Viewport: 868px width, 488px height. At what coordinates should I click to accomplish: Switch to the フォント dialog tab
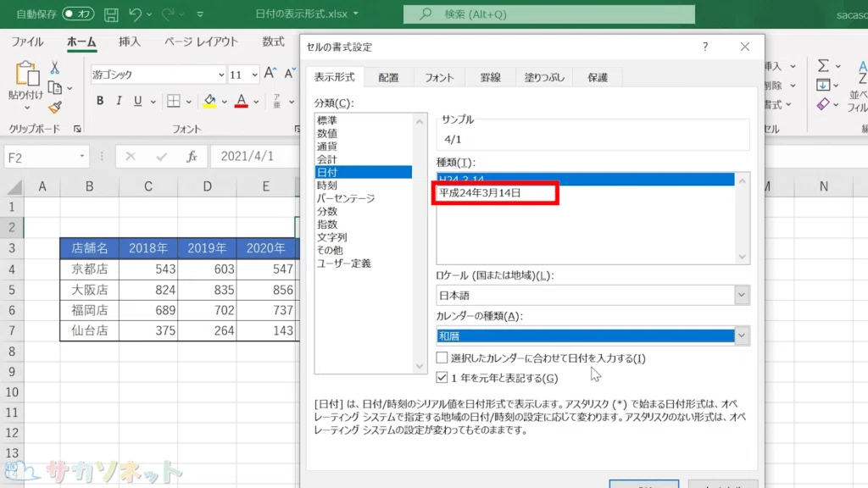[x=440, y=78]
